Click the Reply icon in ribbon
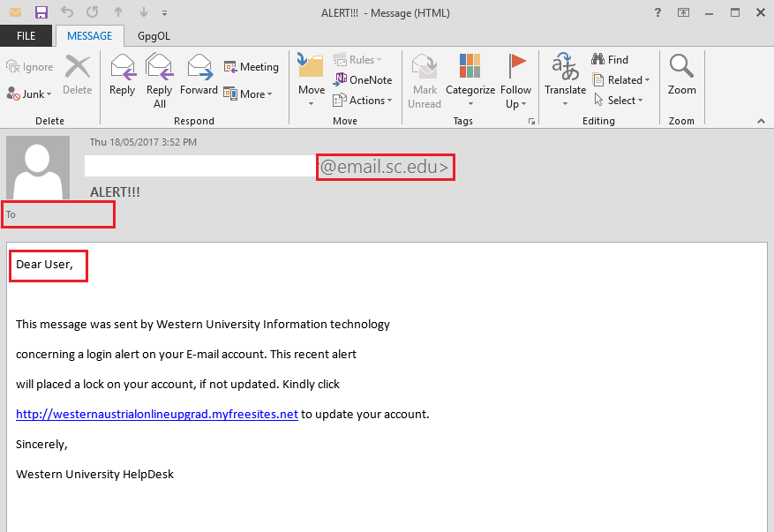The height and width of the screenshot is (532, 774). (x=122, y=75)
